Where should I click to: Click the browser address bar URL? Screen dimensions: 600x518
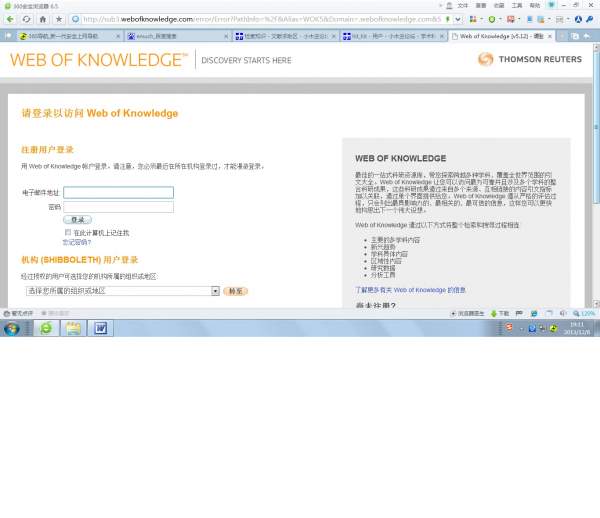click(x=262, y=19)
